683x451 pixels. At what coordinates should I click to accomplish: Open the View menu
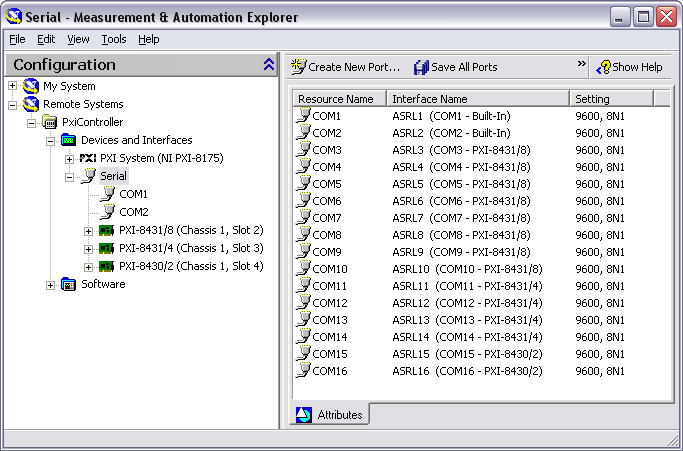point(78,39)
